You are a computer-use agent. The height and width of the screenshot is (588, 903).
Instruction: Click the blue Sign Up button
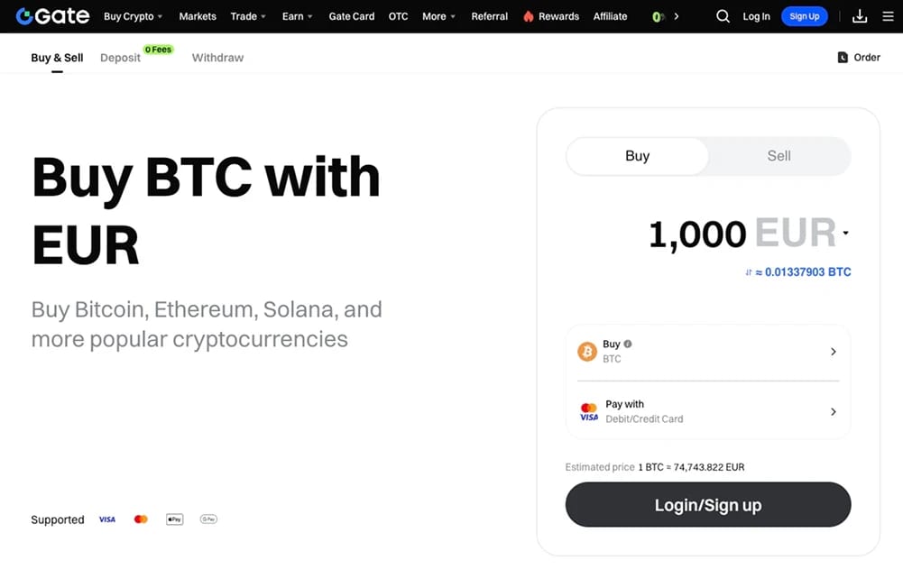point(804,16)
